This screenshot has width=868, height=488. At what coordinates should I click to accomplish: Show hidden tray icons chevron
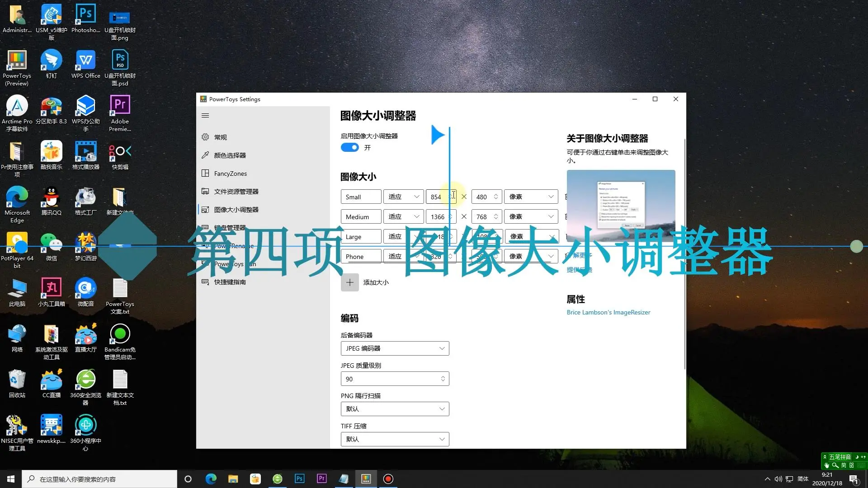767,479
